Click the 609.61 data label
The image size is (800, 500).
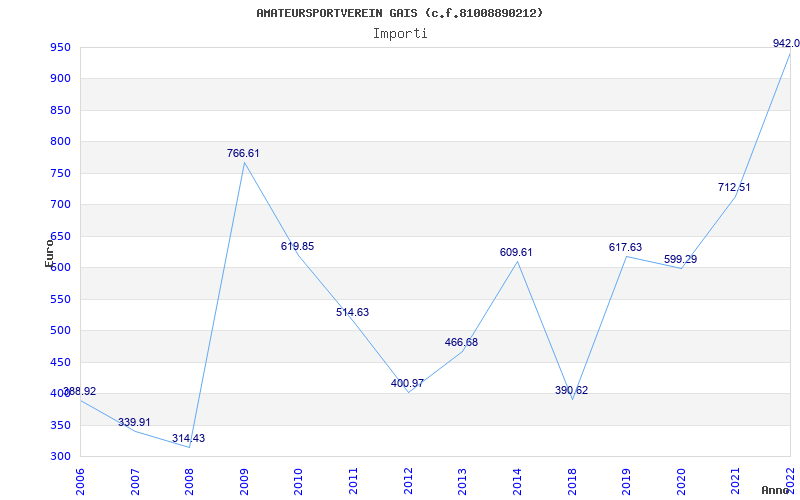(x=516, y=252)
